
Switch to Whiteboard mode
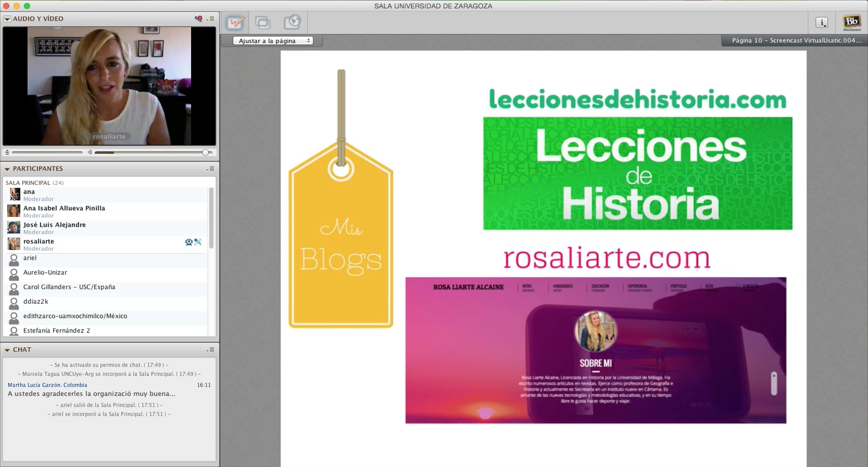click(x=235, y=23)
